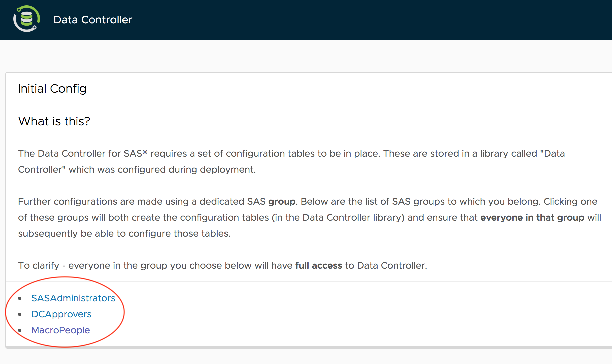The image size is (612, 364).
Task: Click the bold "everyone in that group" text
Action: (x=532, y=218)
